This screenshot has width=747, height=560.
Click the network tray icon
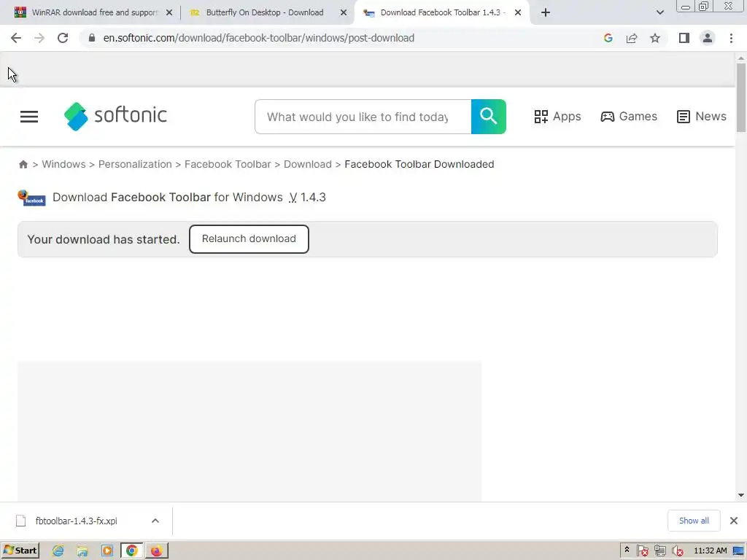[659, 551]
